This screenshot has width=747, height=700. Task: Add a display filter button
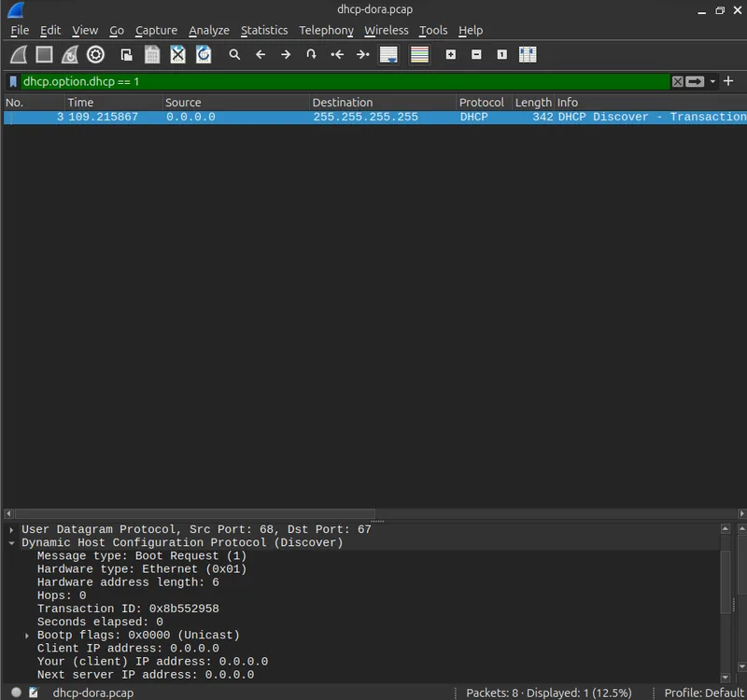pos(728,81)
